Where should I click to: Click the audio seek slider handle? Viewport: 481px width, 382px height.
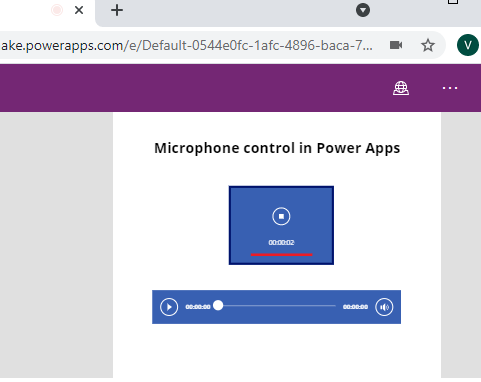pos(218,305)
